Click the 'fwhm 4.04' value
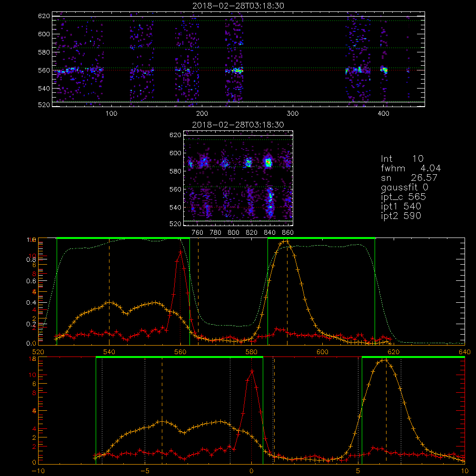The height and width of the screenshot is (476, 476). coord(430,168)
